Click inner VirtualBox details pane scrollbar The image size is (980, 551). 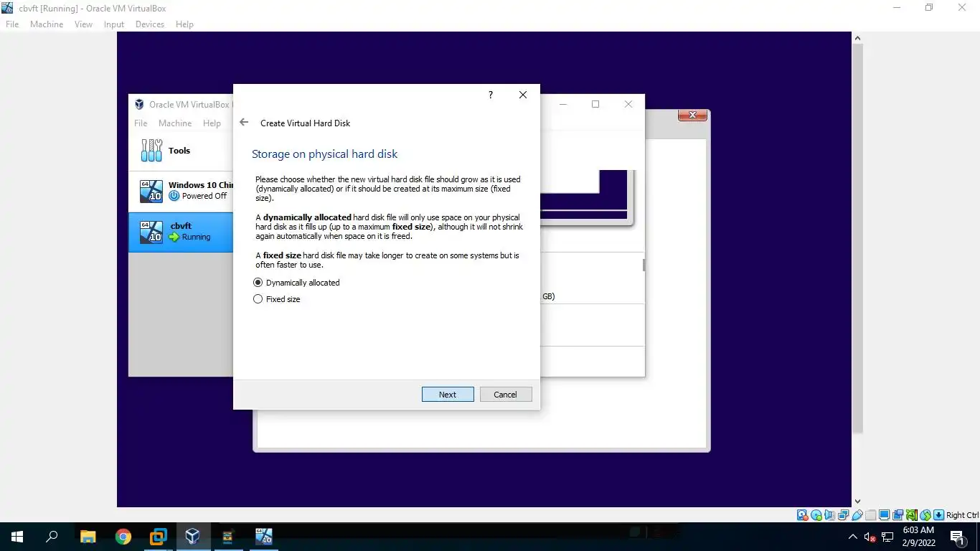(644, 265)
